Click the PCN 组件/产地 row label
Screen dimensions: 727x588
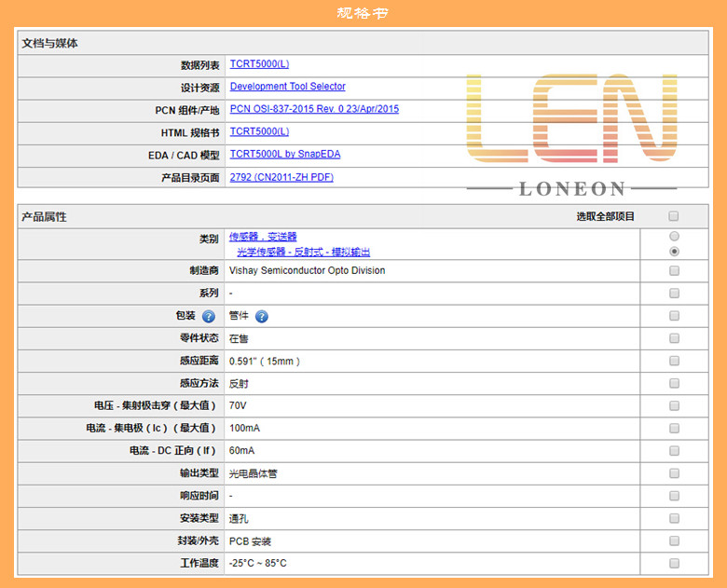point(186,110)
